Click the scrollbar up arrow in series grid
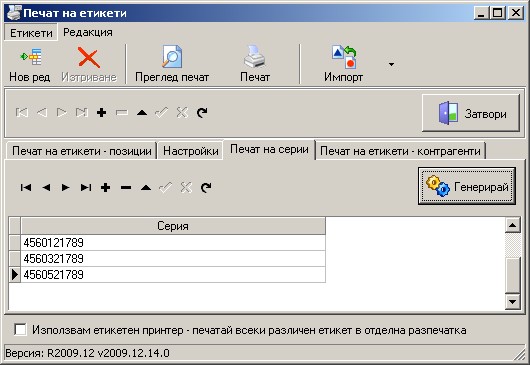 click(512, 225)
